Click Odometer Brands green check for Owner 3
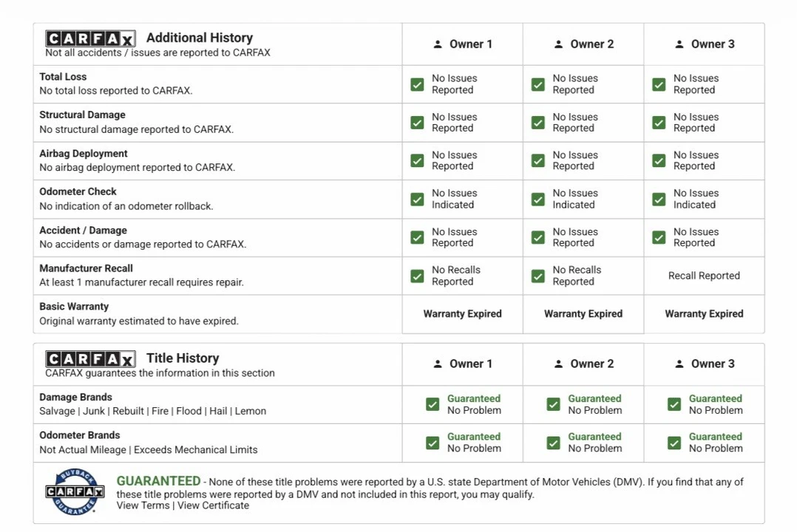This screenshot has width=797, height=532. (674, 443)
